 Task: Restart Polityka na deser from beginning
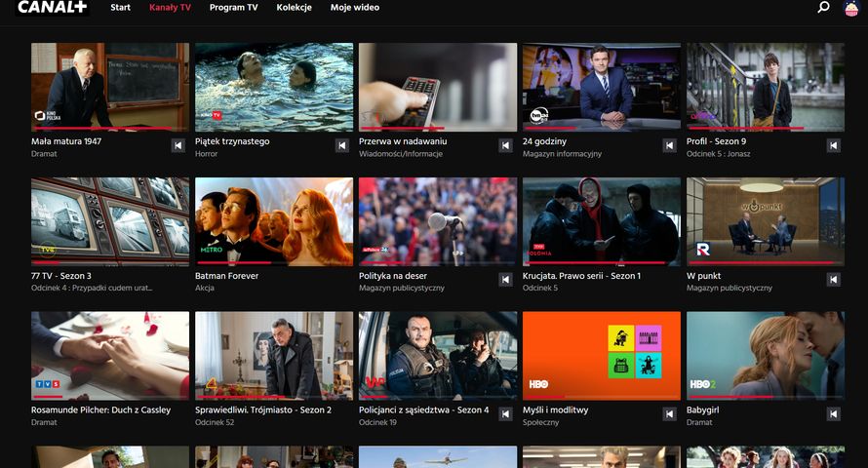coord(505,280)
